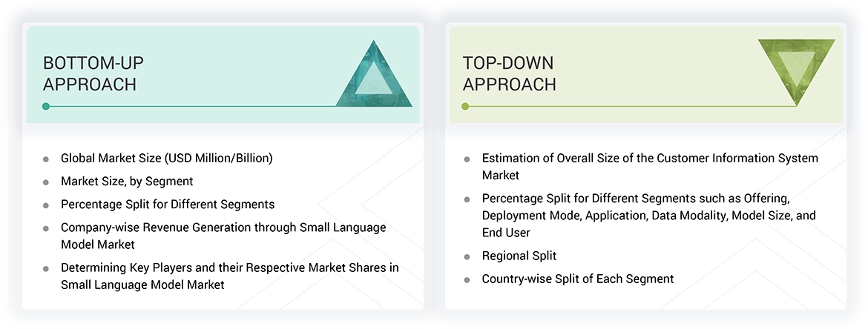
Task: Click the green dot on the Top-Down line
Action: (465, 107)
